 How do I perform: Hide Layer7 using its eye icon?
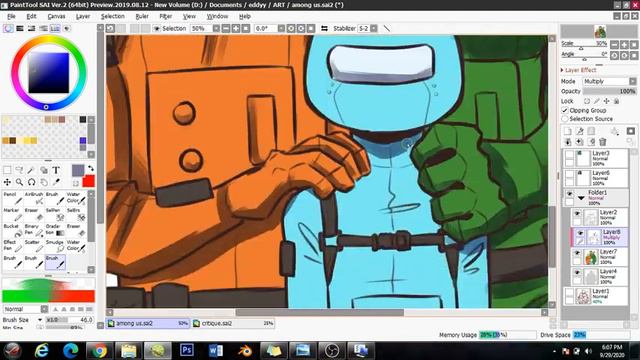577,253
